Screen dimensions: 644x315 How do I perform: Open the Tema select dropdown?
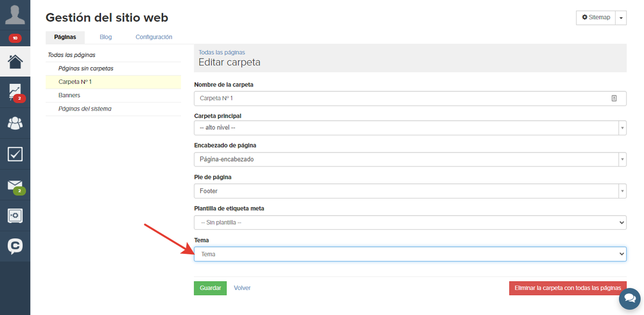(x=410, y=254)
